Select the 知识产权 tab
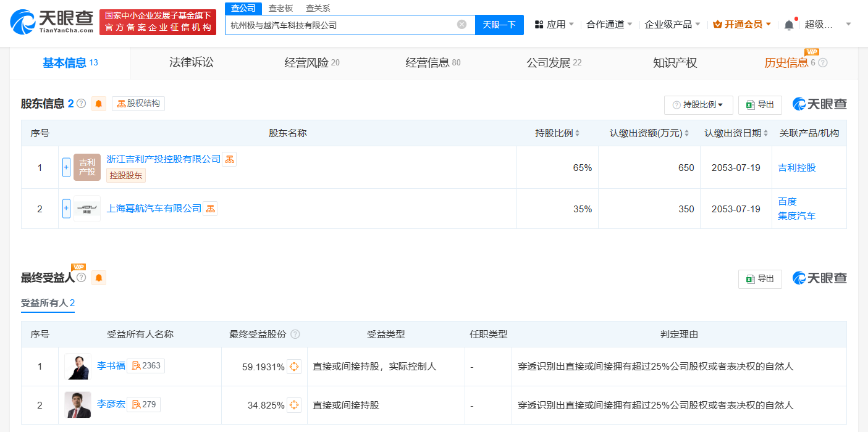868x432 pixels. coord(675,63)
